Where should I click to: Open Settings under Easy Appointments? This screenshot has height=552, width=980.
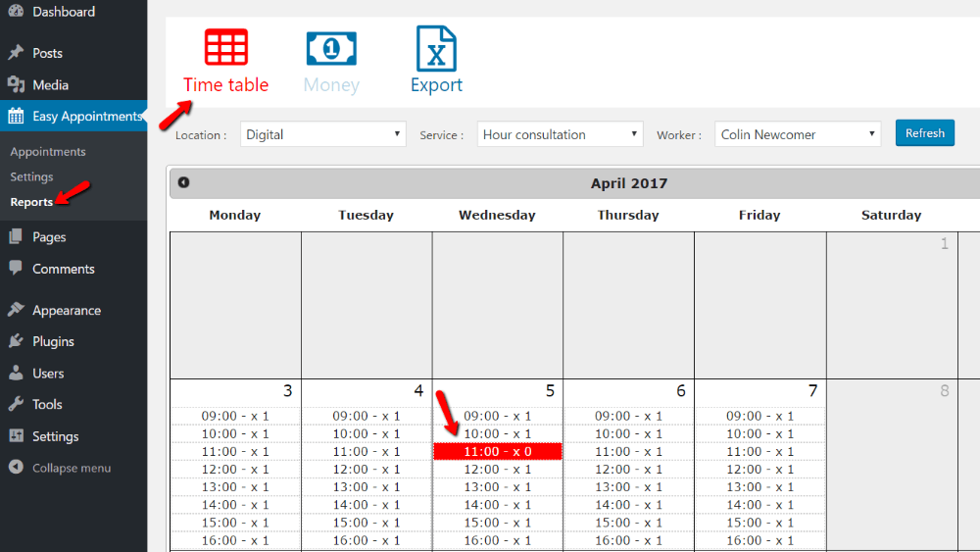31,177
